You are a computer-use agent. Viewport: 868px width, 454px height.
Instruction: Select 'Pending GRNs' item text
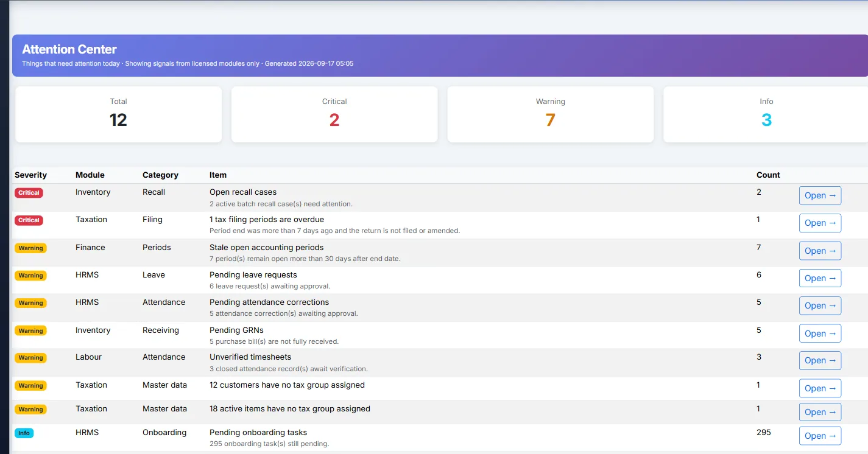[x=236, y=330]
